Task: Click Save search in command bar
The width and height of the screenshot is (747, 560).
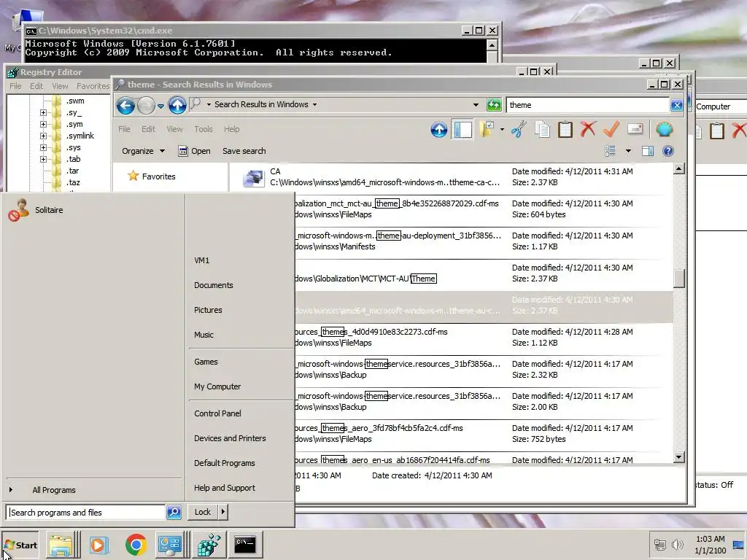Action: pos(244,151)
